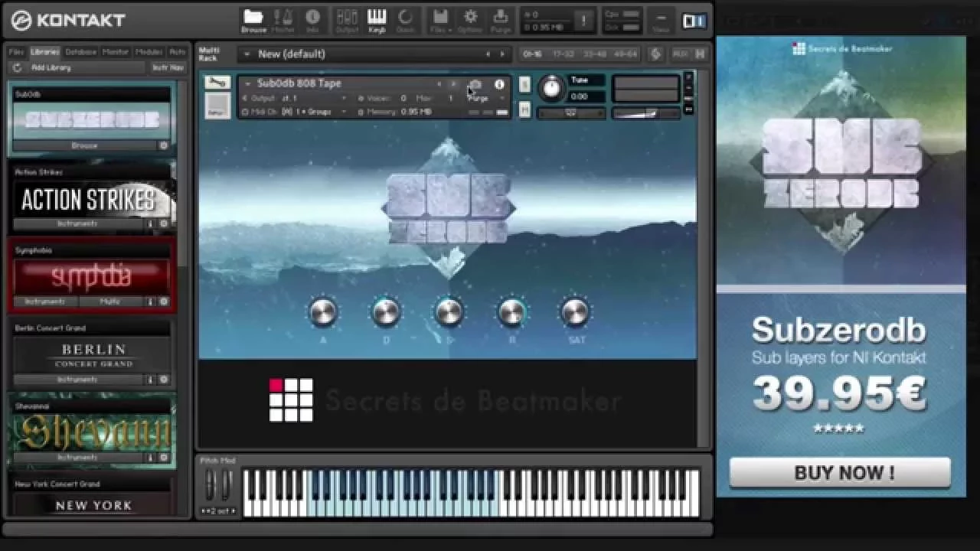Click the refresh libraries icon
Image resolution: width=980 pixels, height=551 pixels.
18,67
